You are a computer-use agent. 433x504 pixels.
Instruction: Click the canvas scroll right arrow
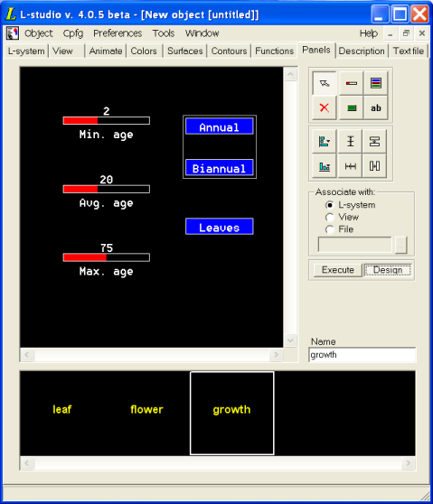pyautogui.click(x=276, y=355)
